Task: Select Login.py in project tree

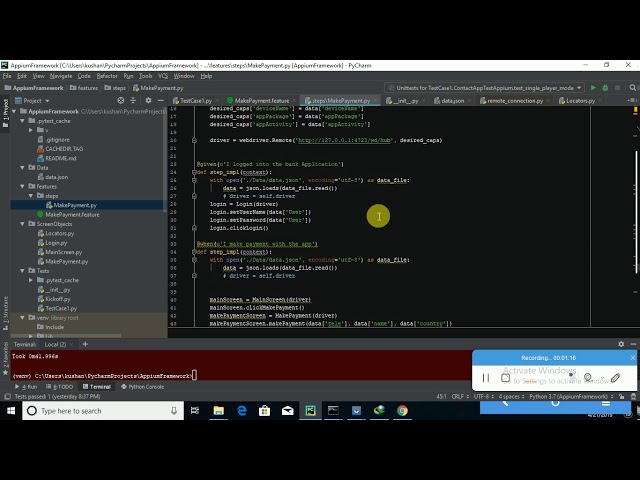Action: click(x=56, y=243)
